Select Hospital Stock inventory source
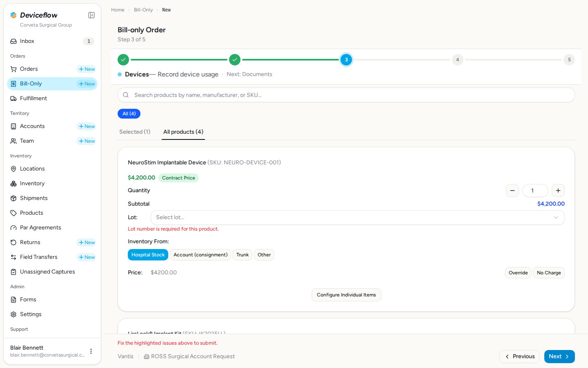This screenshot has height=368, width=588. 148,255
